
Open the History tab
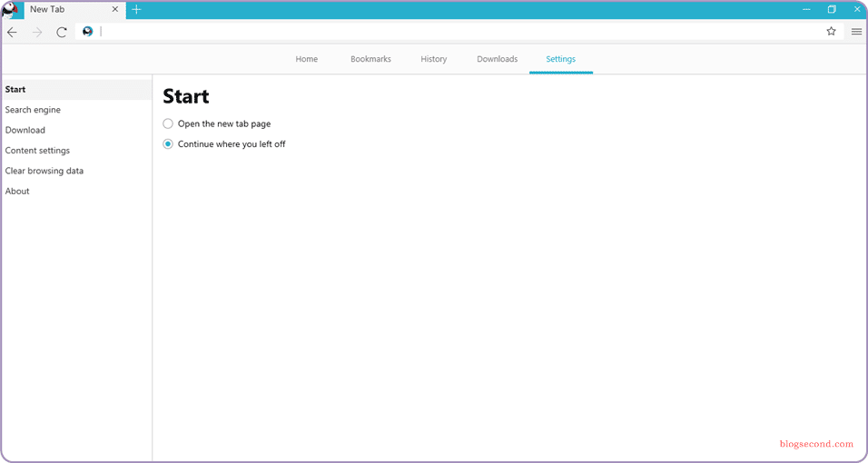[x=433, y=59]
